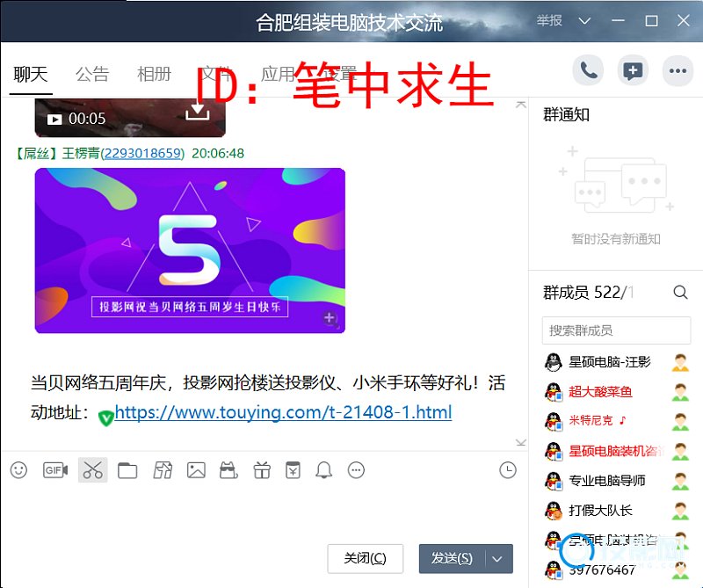
Task: Click the enlarge plus icon on the image
Action: point(330,318)
